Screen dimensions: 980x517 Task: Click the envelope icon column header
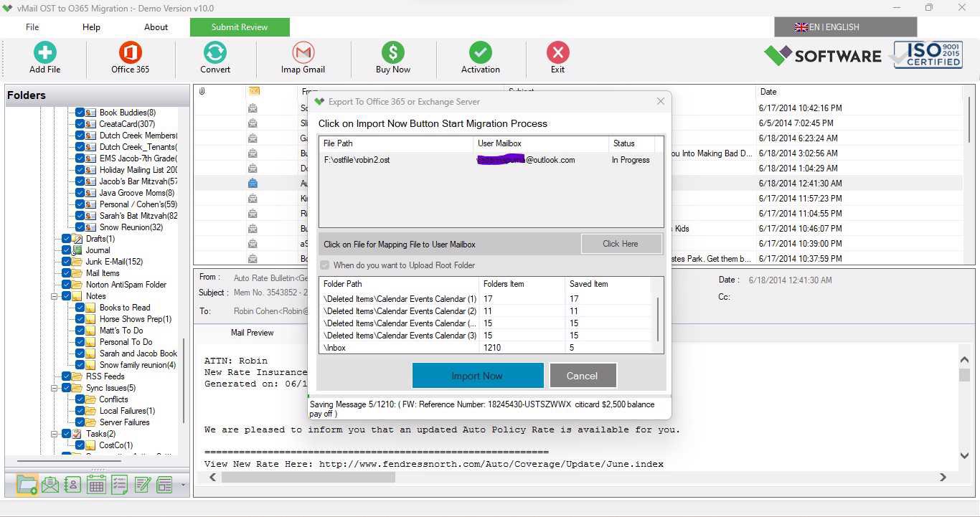pos(253,92)
